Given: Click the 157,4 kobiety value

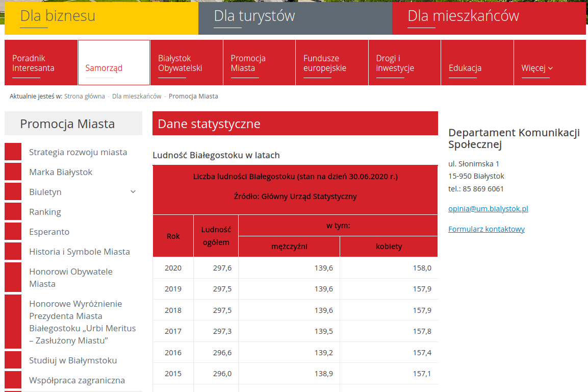Looking at the screenshot, I should pos(422,353).
